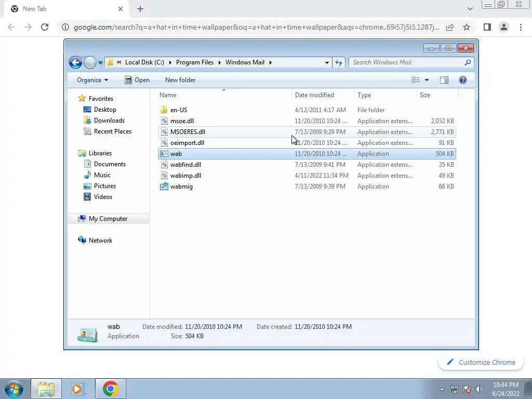Click the wab application icon in list
The image size is (532, 399).
(164, 154)
